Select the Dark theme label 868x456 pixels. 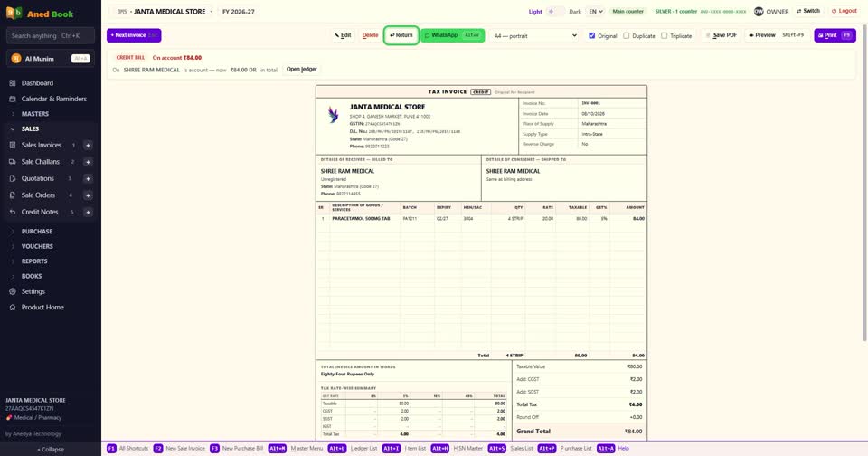(x=575, y=12)
